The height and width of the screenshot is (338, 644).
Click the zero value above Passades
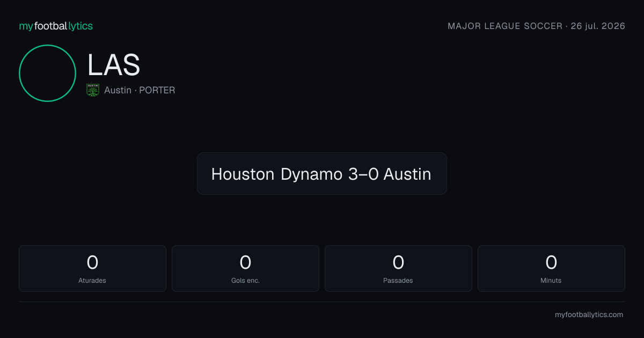[x=398, y=262]
